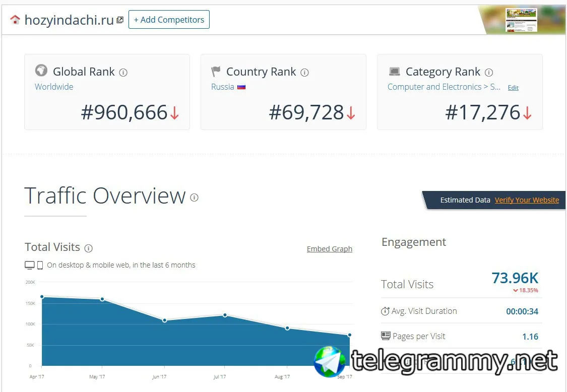Click Edit next to category
This screenshot has height=392, width=567.
[513, 88]
